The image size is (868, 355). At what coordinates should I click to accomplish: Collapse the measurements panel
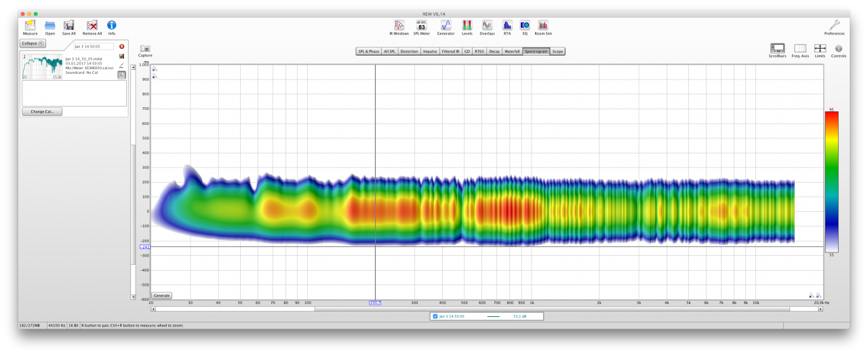coord(32,43)
